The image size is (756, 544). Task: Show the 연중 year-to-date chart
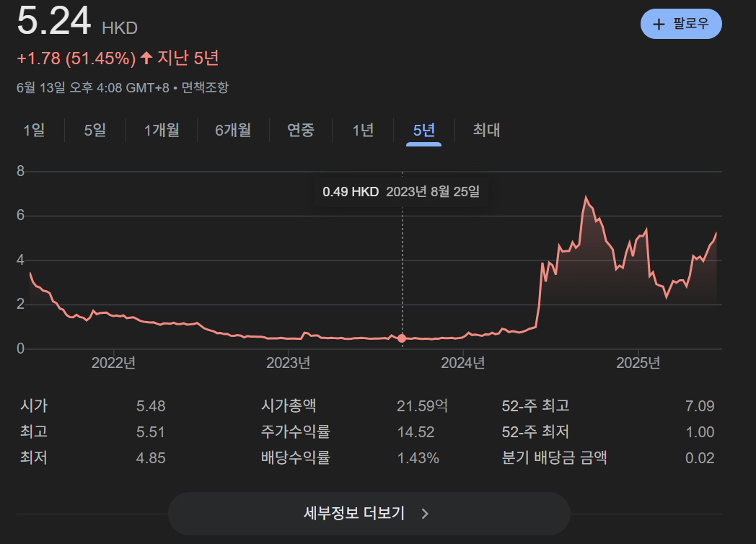pos(301,130)
